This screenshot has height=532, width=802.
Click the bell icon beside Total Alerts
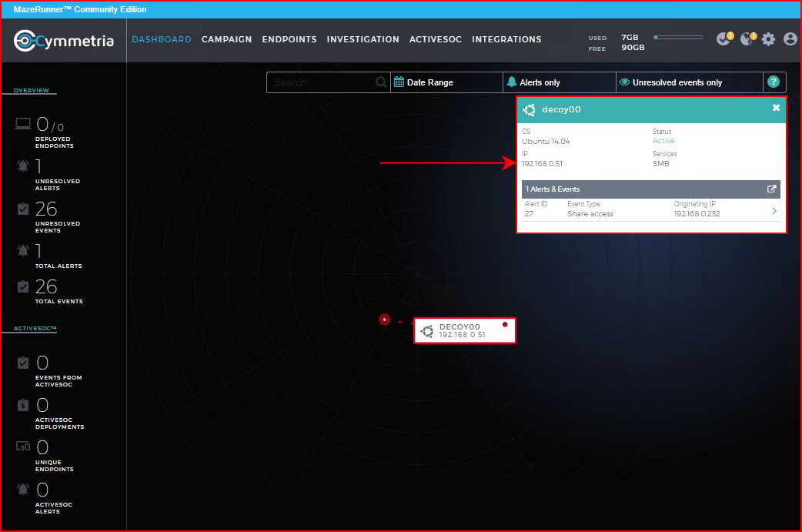coord(23,250)
